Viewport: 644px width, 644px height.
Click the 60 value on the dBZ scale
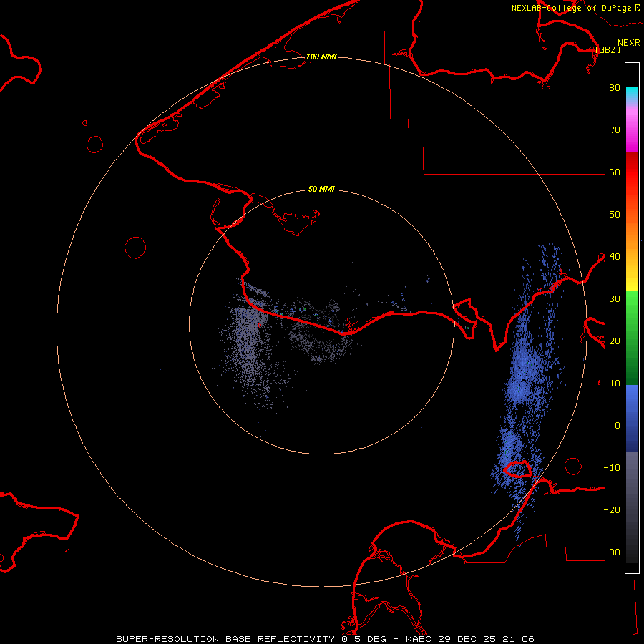[615, 172]
